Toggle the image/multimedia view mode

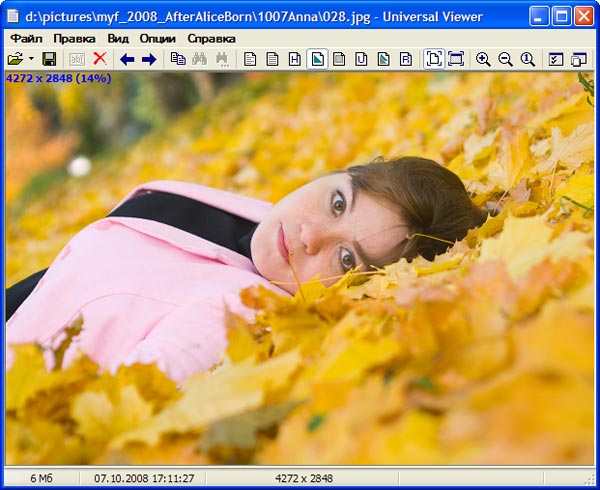(x=317, y=59)
